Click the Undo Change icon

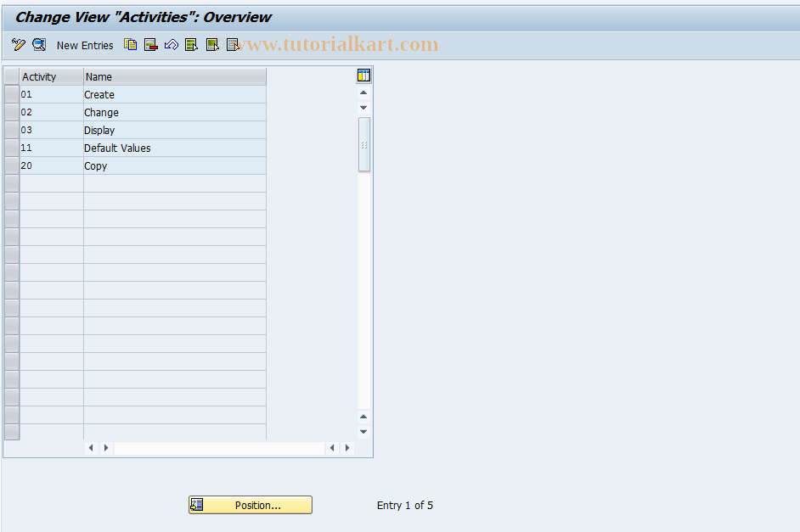tap(172, 45)
